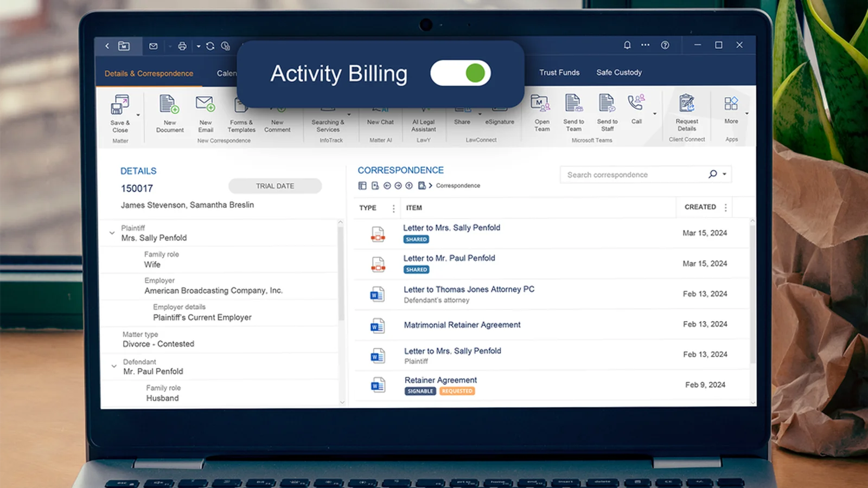Screen dimensions: 868x488
Task: Switch to the Trust Funds tab
Action: [x=559, y=72]
